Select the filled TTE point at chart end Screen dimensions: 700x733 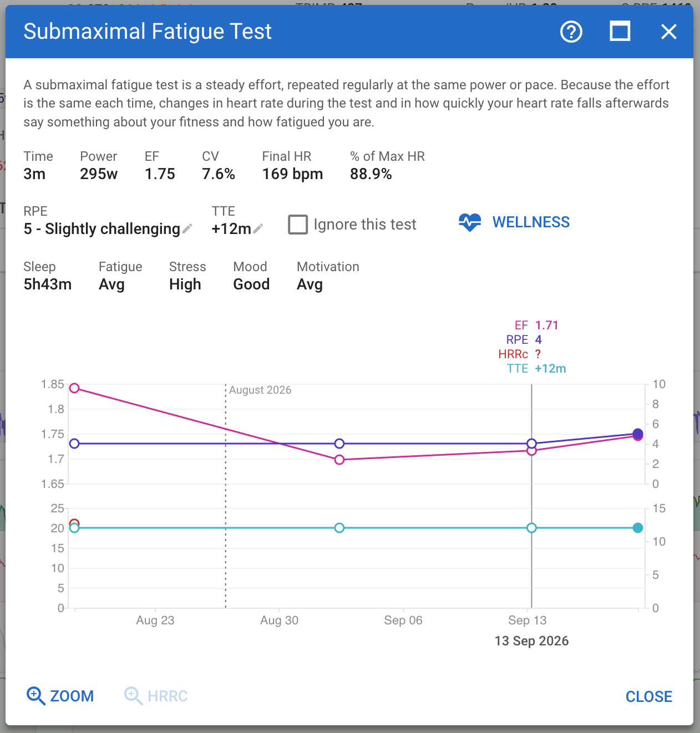point(638,528)
